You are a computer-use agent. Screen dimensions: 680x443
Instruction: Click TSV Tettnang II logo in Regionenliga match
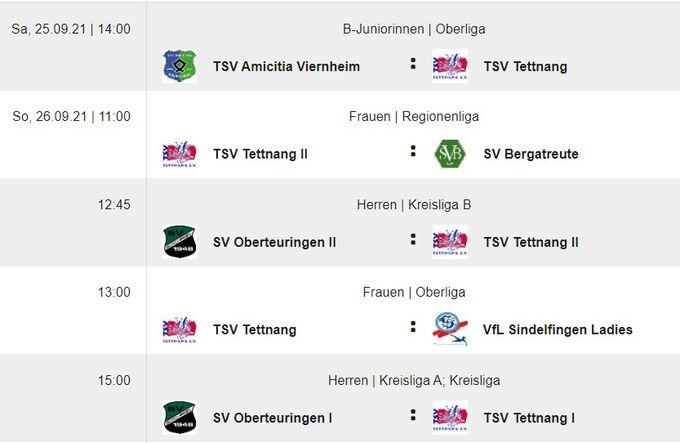(x=179, y=154)
